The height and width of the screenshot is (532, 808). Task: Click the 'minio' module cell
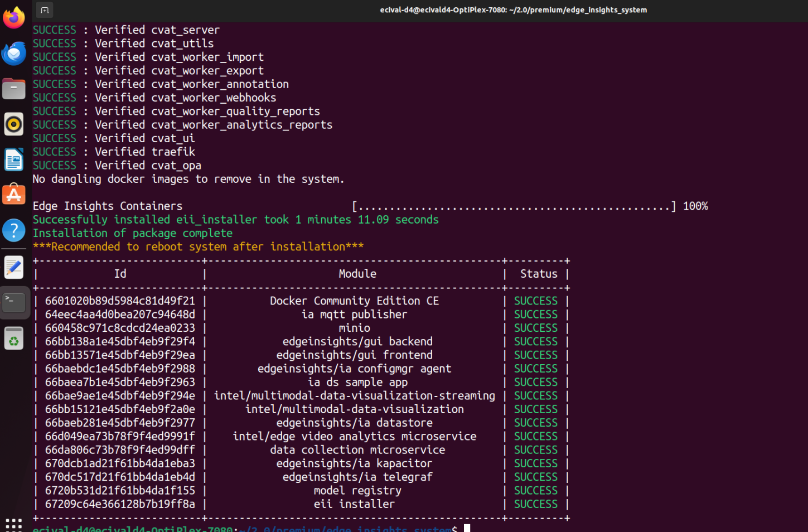coord(354,328)
